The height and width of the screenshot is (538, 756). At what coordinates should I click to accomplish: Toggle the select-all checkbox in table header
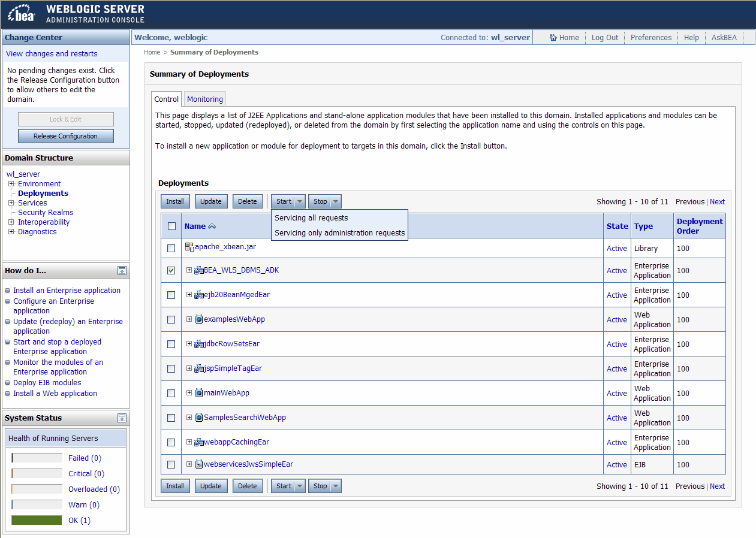click(171, 226)
